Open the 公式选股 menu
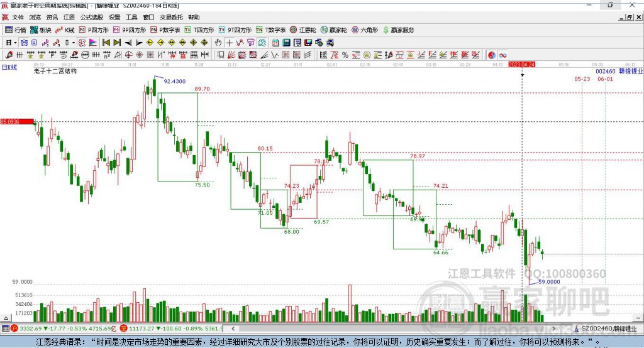The width and height of the screenshot is (644, 348). tap(92, 17)
